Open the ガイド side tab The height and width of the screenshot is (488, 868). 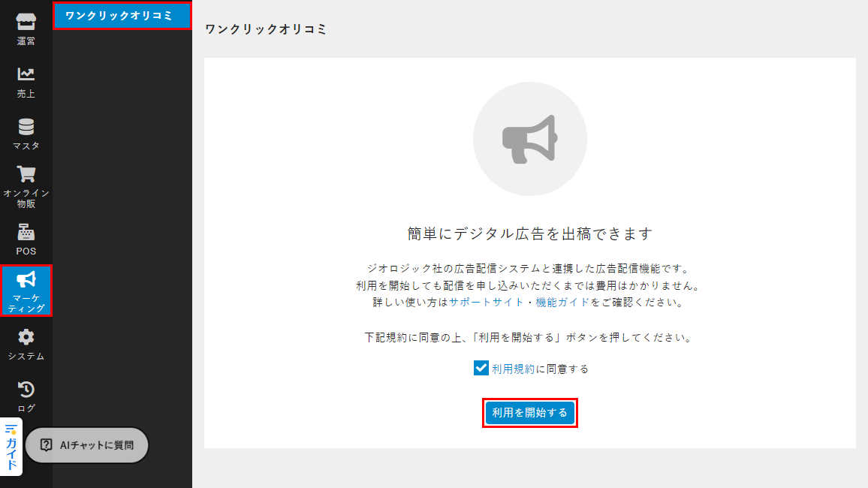point(11,447)
